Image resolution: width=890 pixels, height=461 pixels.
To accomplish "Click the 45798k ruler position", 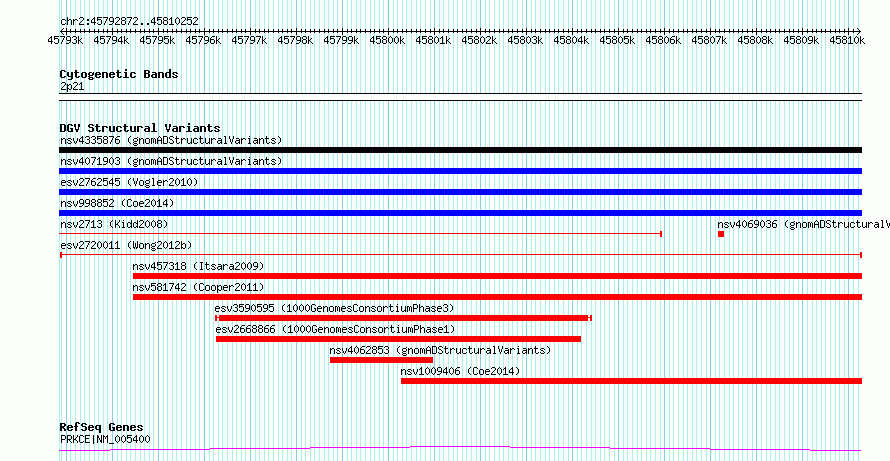I will coord(296,40).
